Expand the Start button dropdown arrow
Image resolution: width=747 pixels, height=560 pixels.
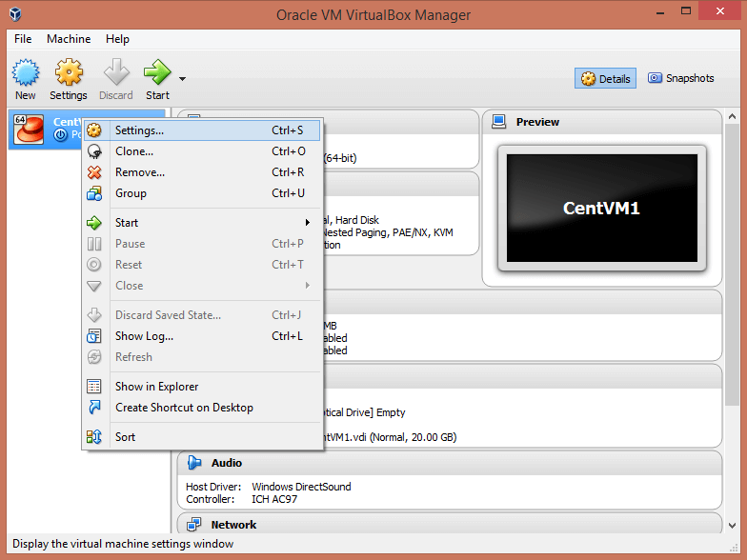182,79
